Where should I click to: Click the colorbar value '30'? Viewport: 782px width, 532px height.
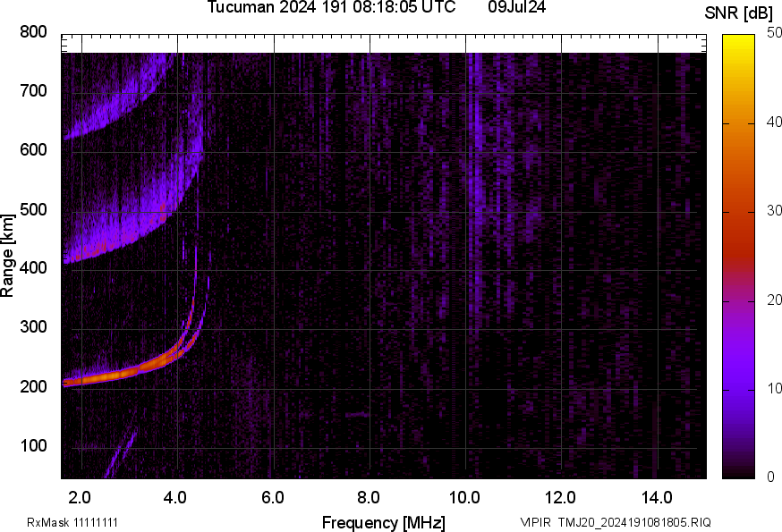tap(774, 211)
